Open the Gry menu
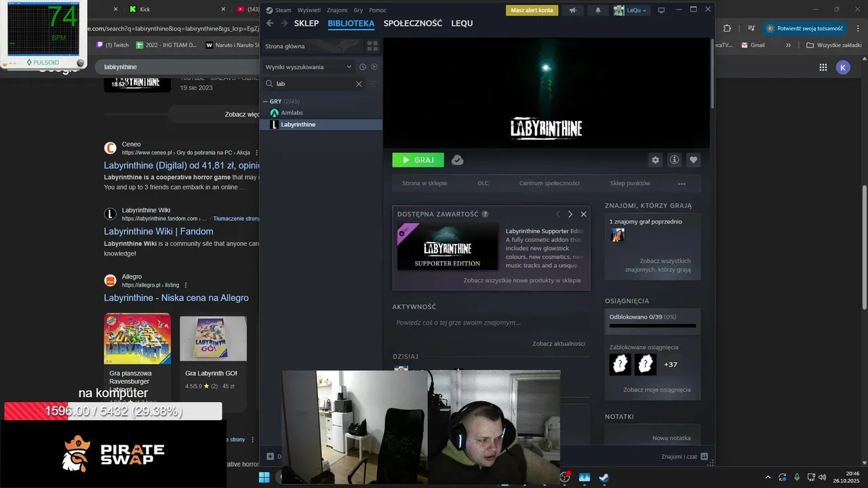Image resolution: width=868 pixels, height=488 pixels. 358,10
